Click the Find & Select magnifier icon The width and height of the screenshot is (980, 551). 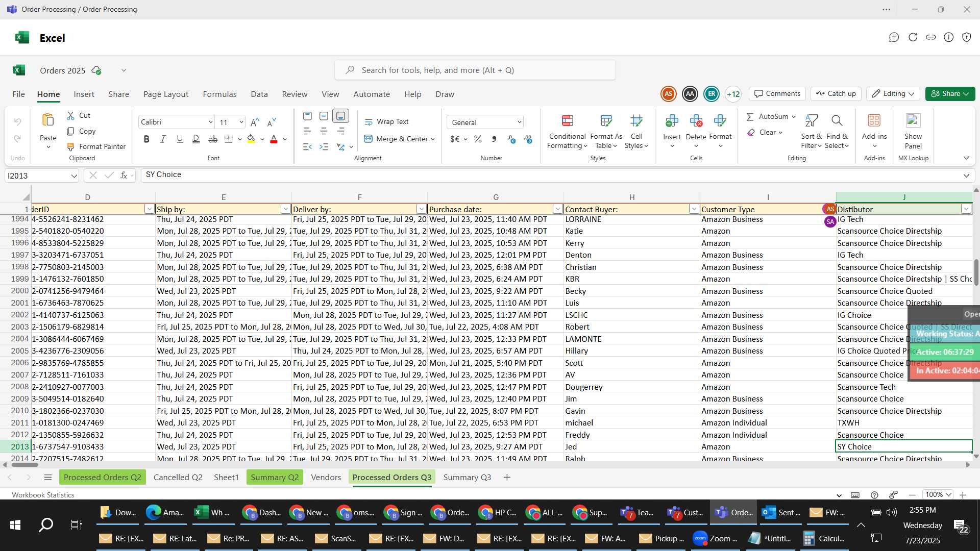(837, 120)
